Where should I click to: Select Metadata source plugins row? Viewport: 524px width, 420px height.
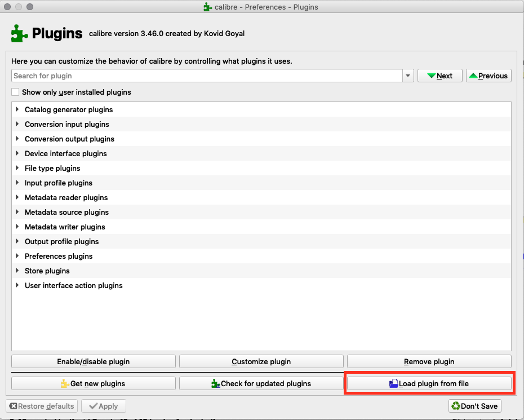[66, 212]
